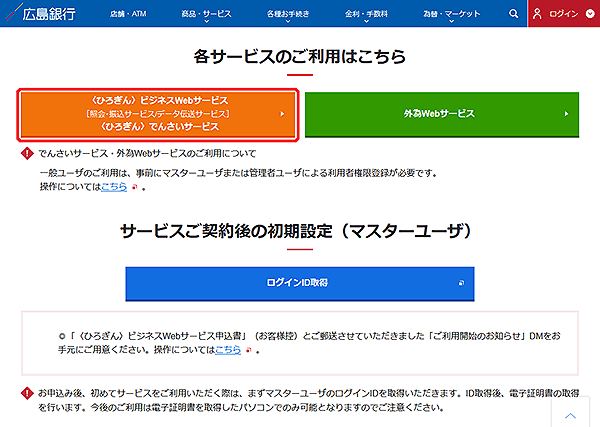
Task: Open the 為替・マーケット menu
Action: point(452,14)
